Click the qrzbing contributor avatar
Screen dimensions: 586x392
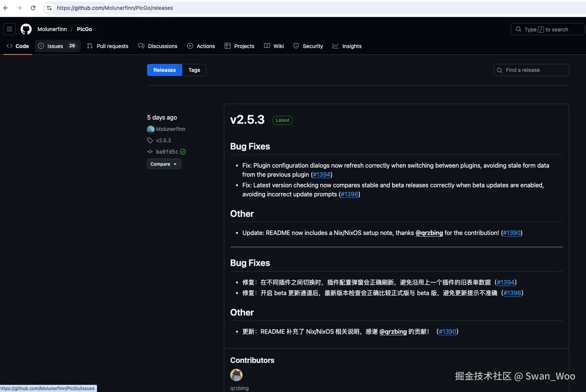pyautogui.click(x=236, y=375)
